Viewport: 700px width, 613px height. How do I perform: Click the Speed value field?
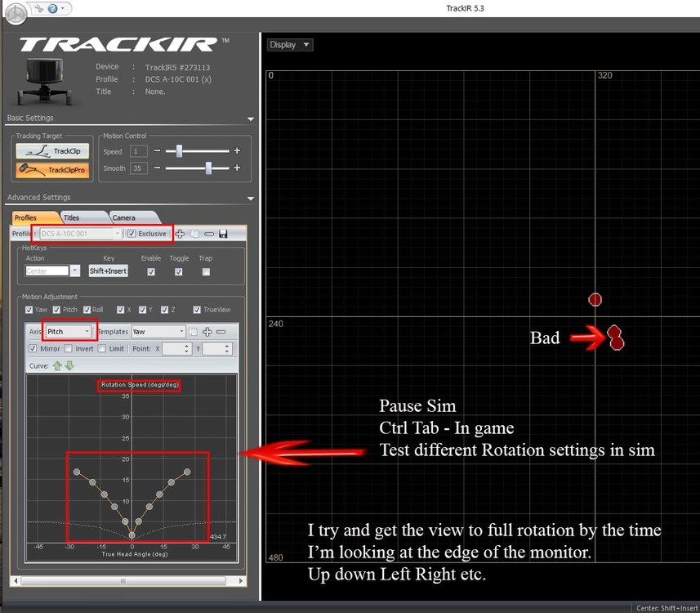coord(138,151)
